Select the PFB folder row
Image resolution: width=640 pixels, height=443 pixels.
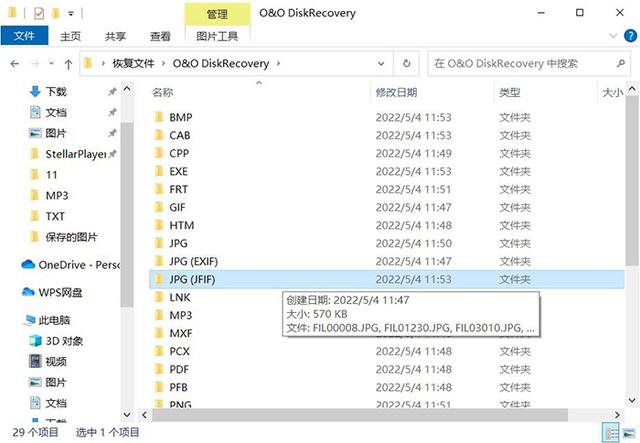point(387,387)
